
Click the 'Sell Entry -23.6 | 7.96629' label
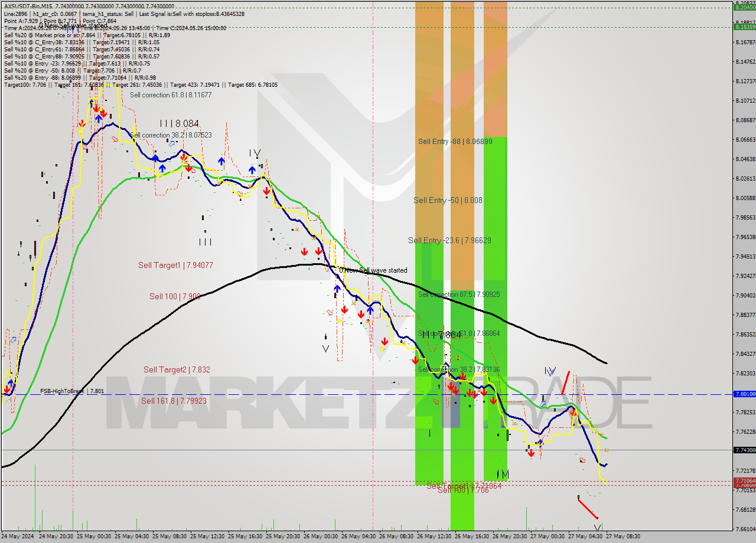pos(449,240)
